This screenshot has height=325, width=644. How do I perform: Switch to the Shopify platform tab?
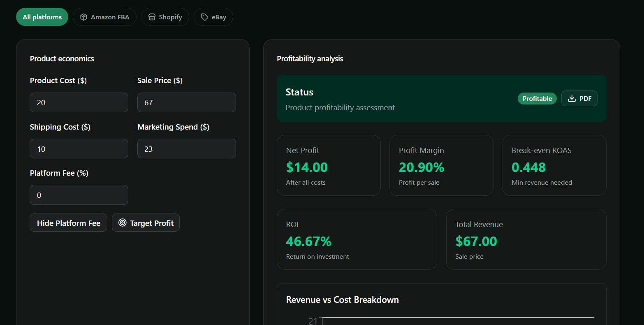pos(165,17)
